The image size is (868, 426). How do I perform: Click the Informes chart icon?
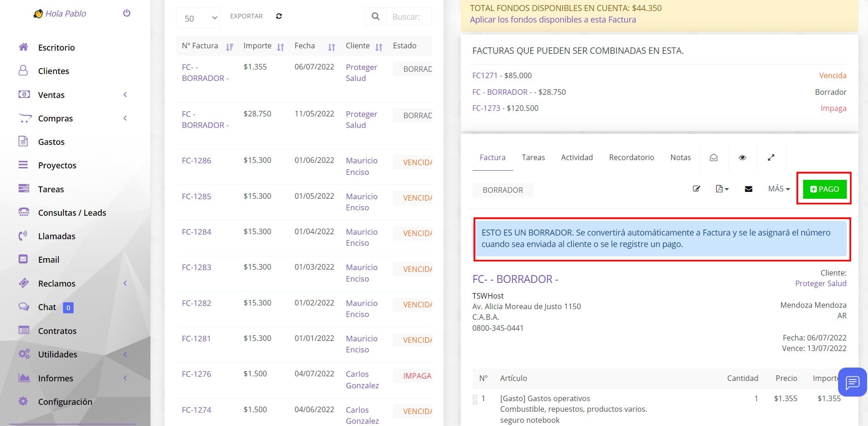click(x=24, y=378)
